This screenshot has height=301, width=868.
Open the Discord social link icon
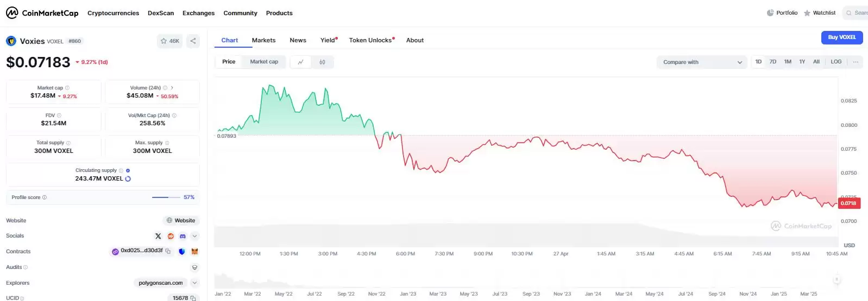(183, 236)
